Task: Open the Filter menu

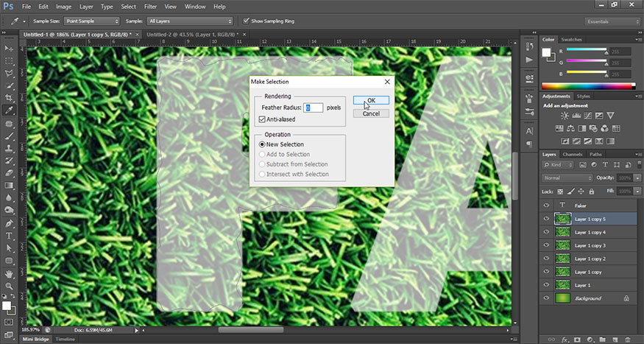Action: pyautogui.click(x=150, y=7)
